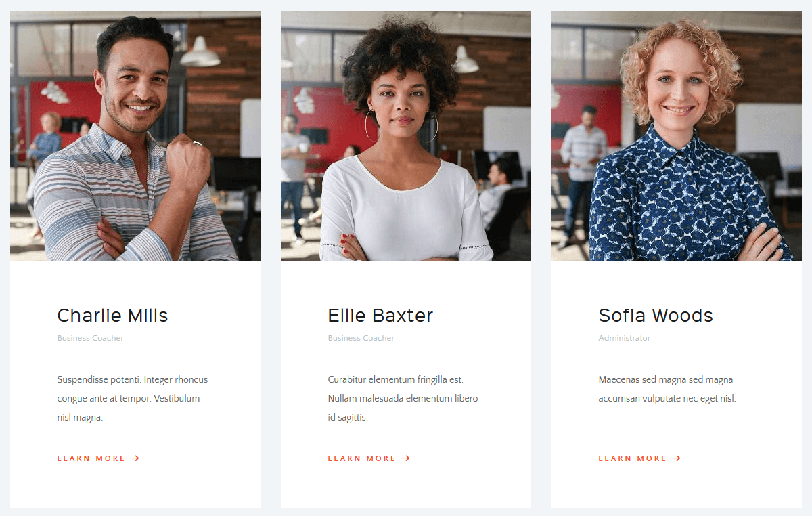Click Business Coacher label under Charlie Mills
The image size is (812, 516).
91,338
